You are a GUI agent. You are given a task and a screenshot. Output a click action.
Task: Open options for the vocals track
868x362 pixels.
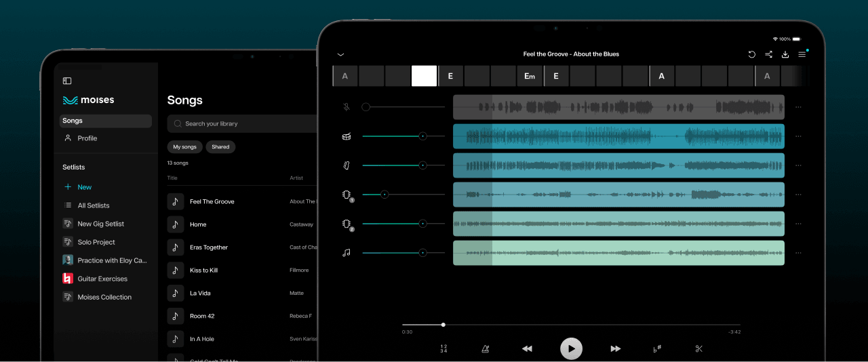point(798,107)
